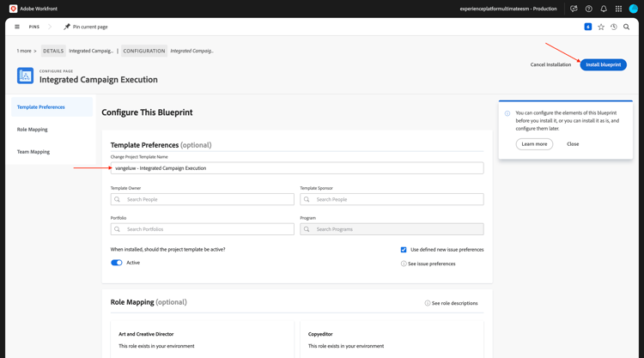Expand the '1 more' breadcrumb

[27, 51]
